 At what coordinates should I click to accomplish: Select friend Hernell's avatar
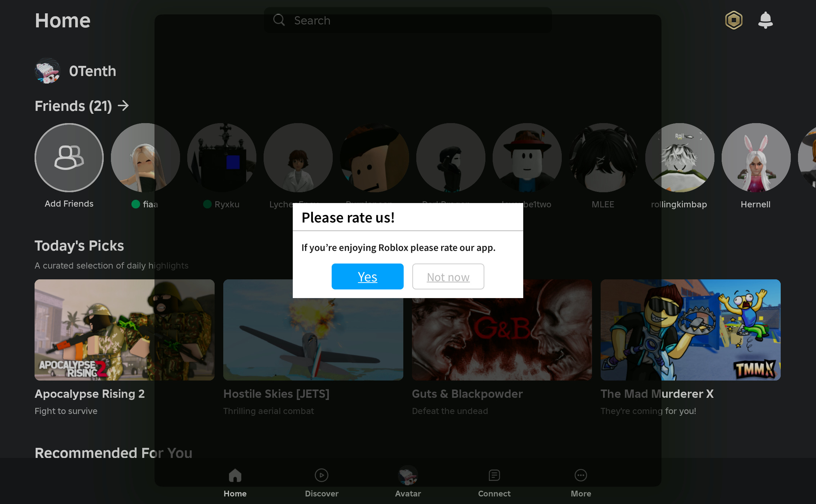point(756,158)
